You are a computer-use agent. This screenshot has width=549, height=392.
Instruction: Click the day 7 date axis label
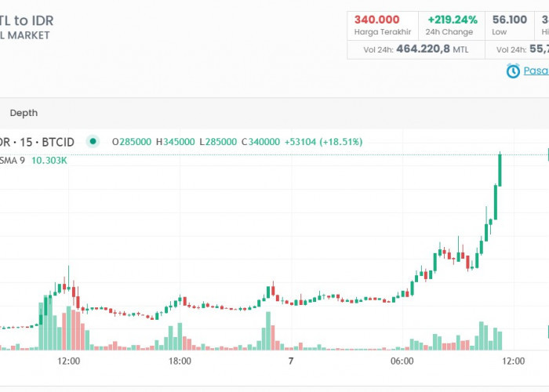(x=291, y=361)
